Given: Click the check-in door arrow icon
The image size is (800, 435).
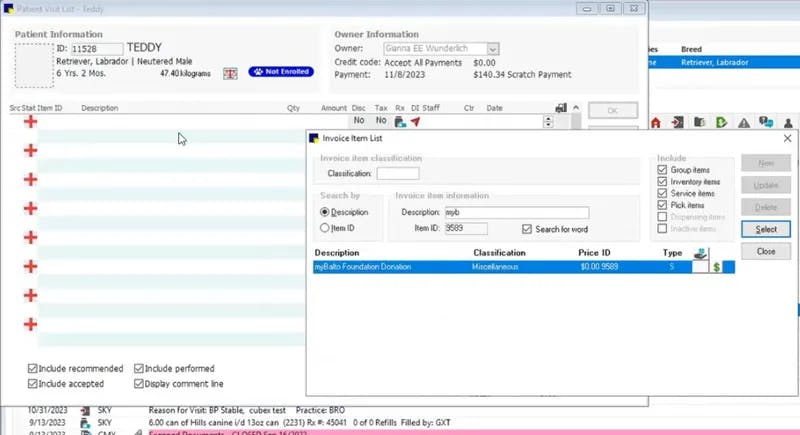Looking at the screenshot, I should point(678,122).
